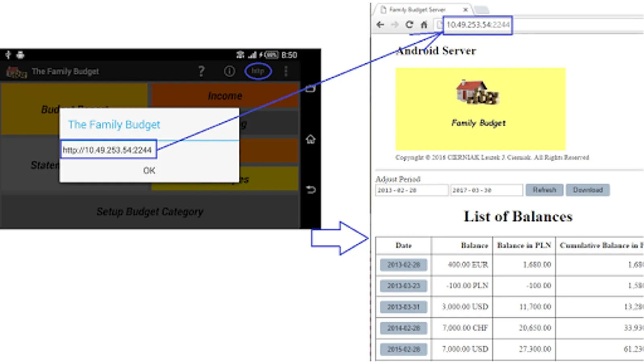Tap the Android debugging status icon

[x=21, y=55]
